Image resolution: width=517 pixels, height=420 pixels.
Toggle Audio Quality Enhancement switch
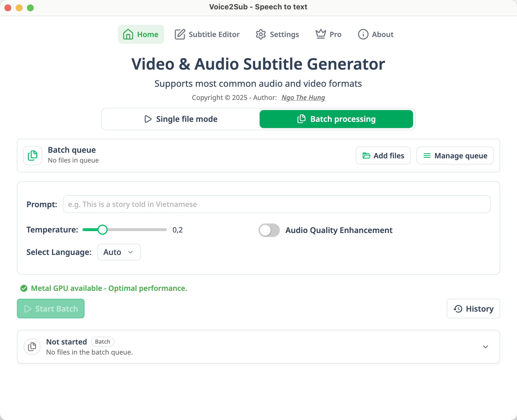[269, 230]
